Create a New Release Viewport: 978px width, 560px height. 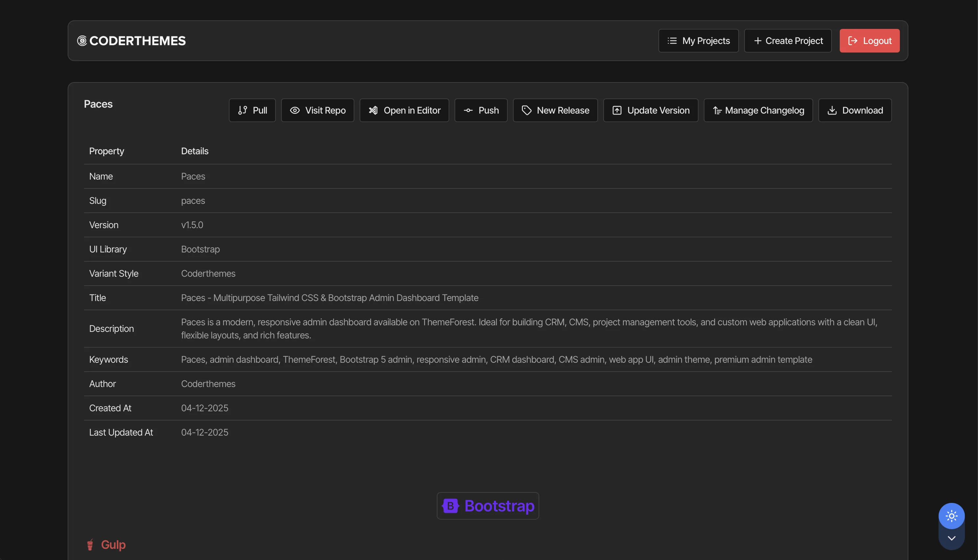[555, 110]
